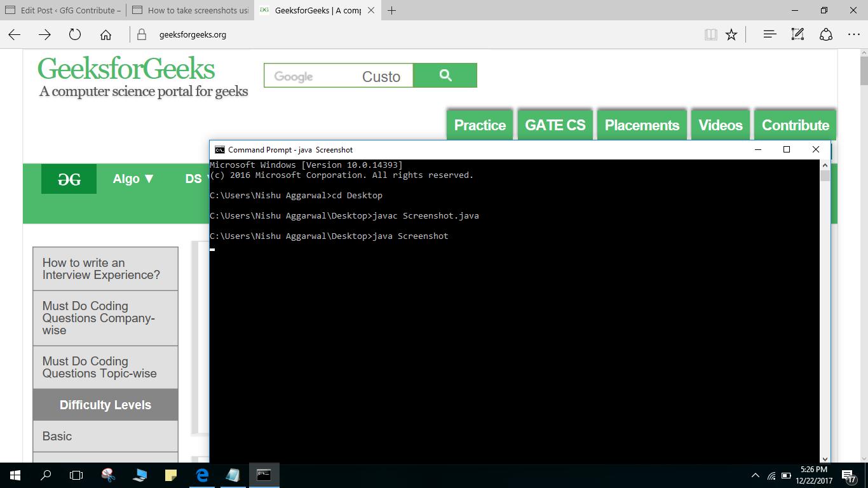Click Command Prompt scrollbar up arrow

pos(825,164)
